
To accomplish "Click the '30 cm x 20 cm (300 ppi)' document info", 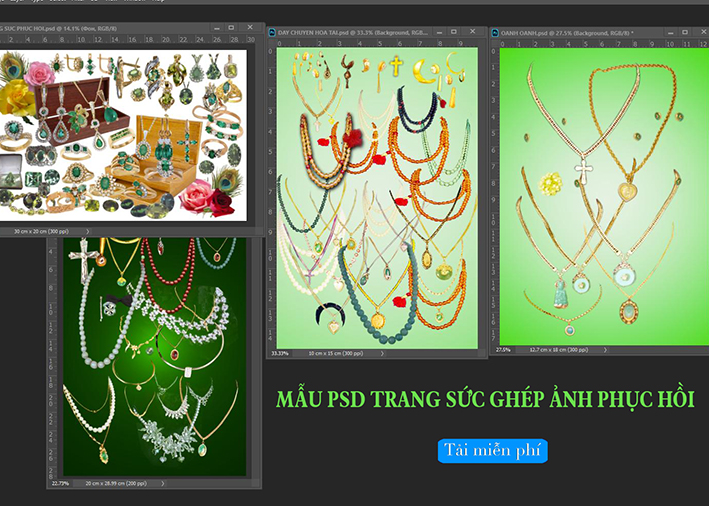I will point(41,232).
